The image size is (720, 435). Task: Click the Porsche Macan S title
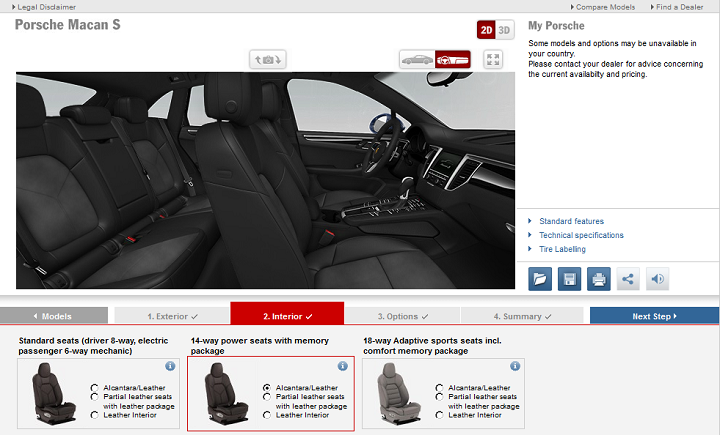click(68, 24)
